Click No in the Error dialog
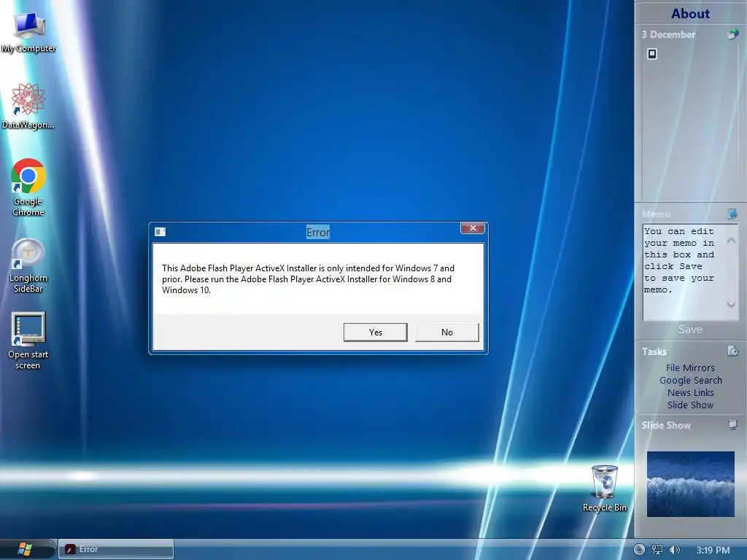The width and height of the screenshot is (747, 560). (x=447, y=332)
